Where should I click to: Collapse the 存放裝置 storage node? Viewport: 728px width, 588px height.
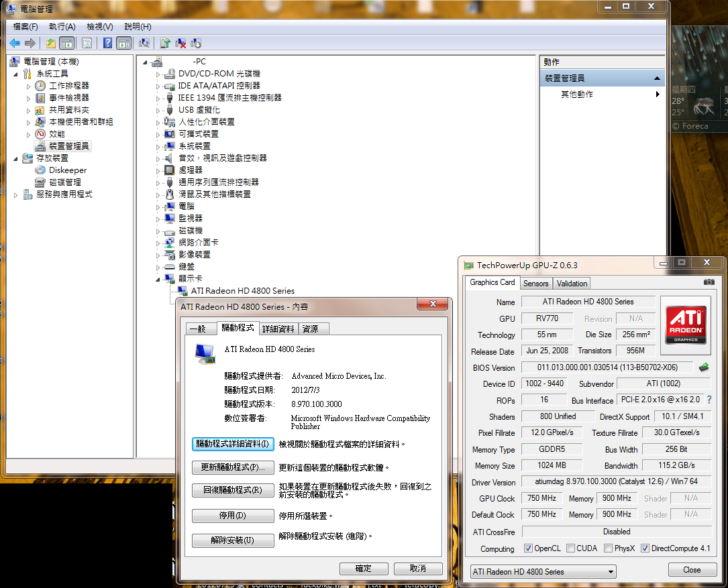(x=16, y=159)
